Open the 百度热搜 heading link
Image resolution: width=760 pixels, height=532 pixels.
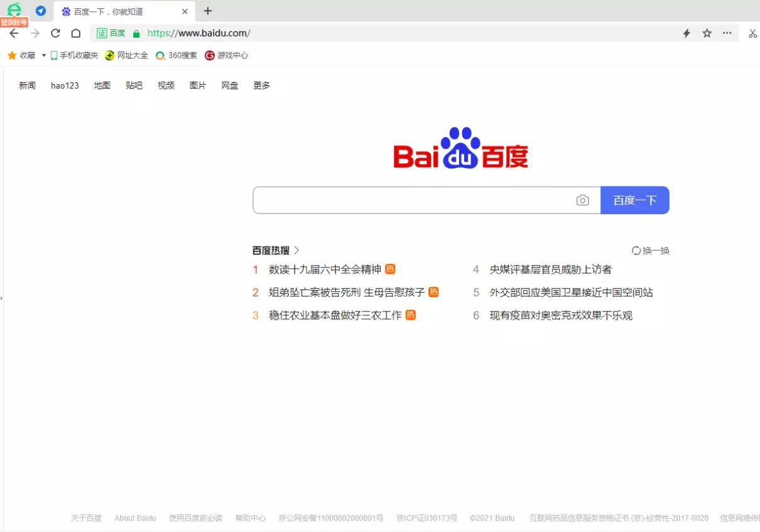click(276, 251)
